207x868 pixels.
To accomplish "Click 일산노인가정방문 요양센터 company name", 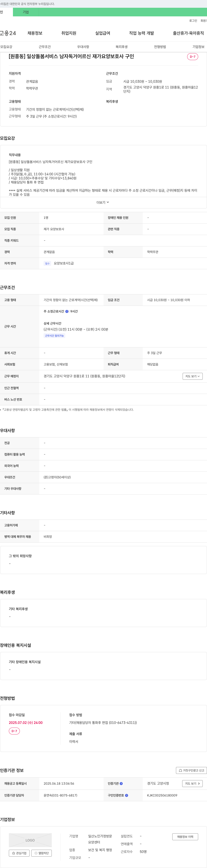I will (100, 839).
